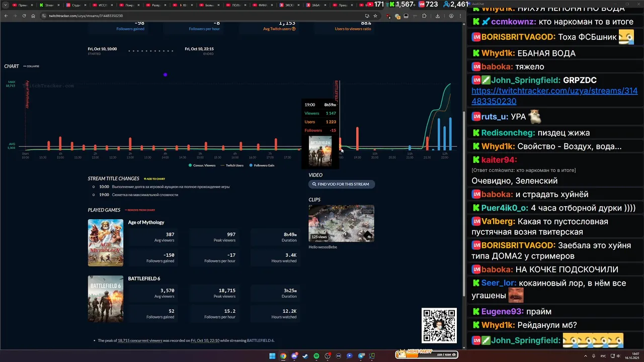Click keyboard language РУС in system tray
The image size is (644, 362).
[x=603, y=356]
